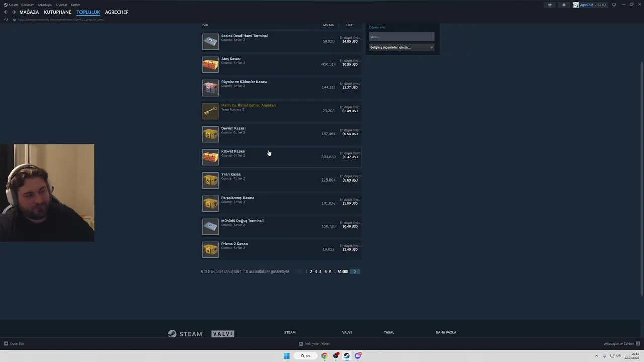Go to the KÜTÜPHANE tab
This screenshot has height=362, width=644.
click(x=58, y=12)
